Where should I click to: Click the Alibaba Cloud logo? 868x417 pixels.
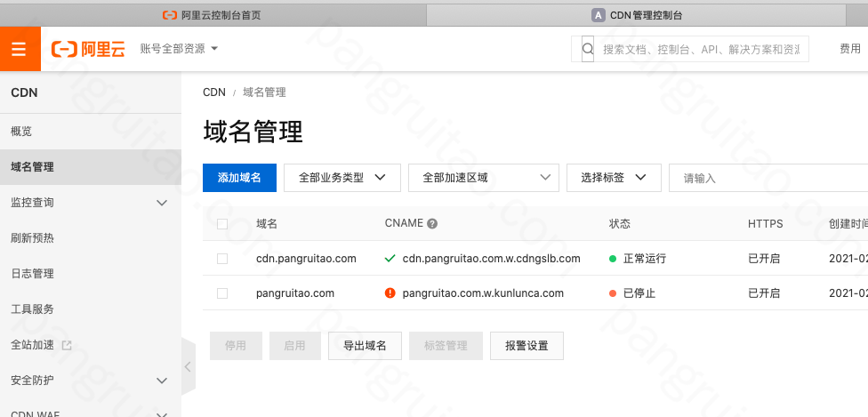tap(88, 49)
